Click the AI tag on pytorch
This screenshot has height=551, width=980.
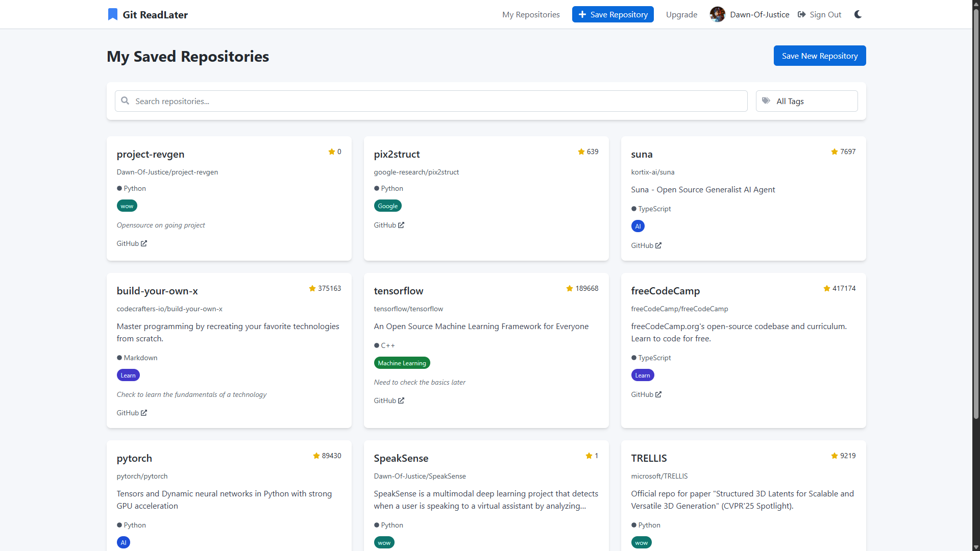tap(124, 543)
